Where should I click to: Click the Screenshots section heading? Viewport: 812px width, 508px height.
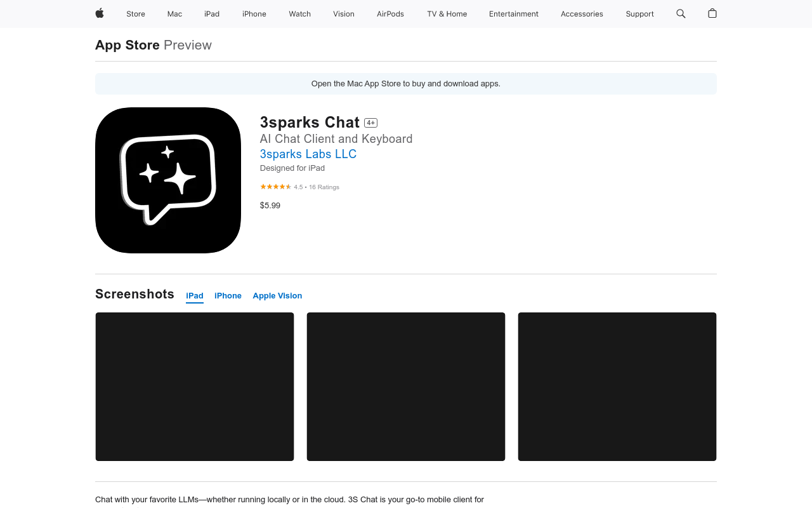click(x=134, y=294)
